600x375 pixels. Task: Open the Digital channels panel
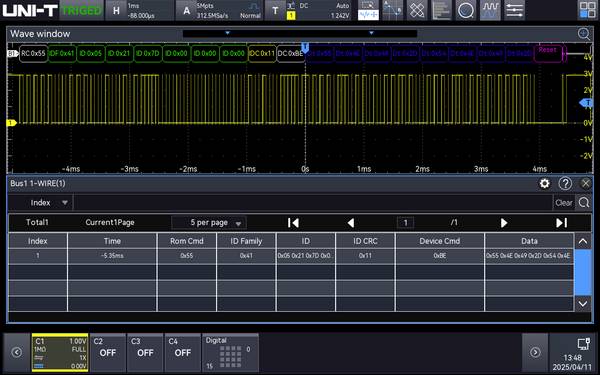pyautogui.click(x=230, y=352)
